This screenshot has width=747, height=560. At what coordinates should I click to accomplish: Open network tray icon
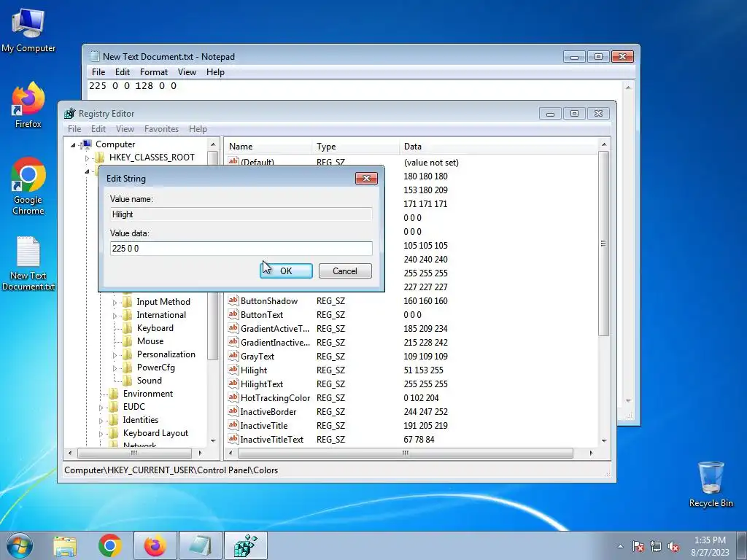[656, 546]
